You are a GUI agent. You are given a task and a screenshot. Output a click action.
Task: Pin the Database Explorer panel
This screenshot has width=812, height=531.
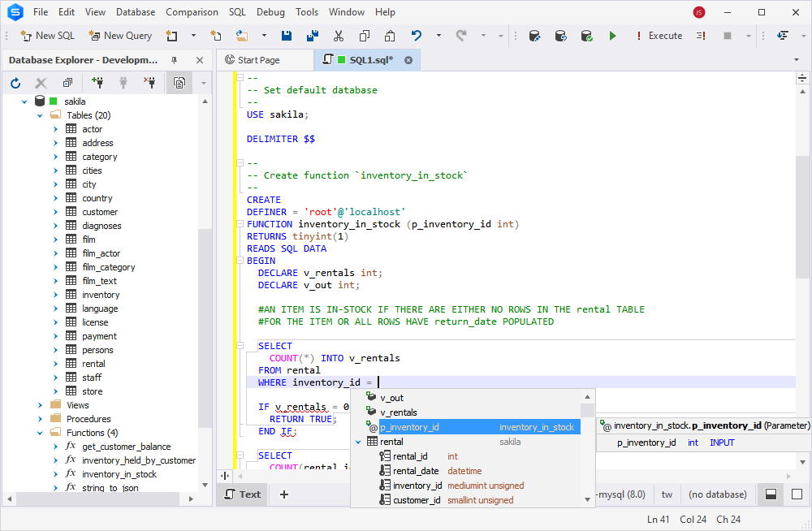173,59
